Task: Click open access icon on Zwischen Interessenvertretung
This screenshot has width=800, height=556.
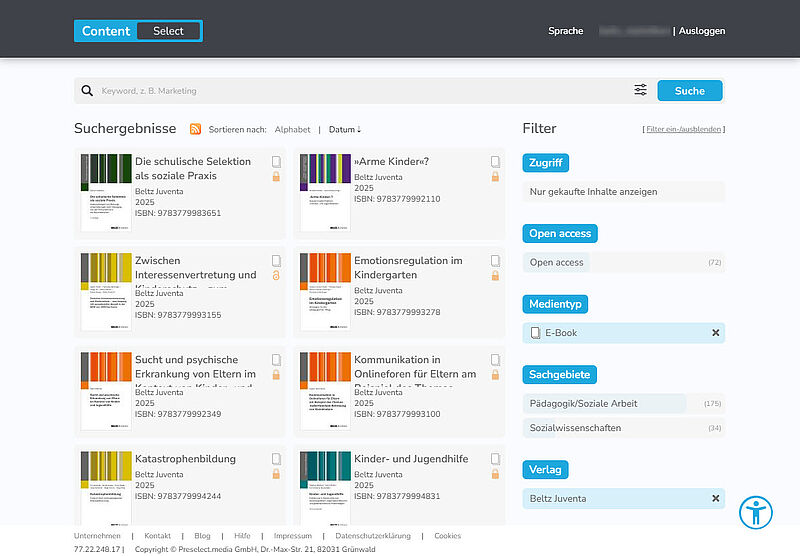Action: pyautogui.click(x=276, y=276)
